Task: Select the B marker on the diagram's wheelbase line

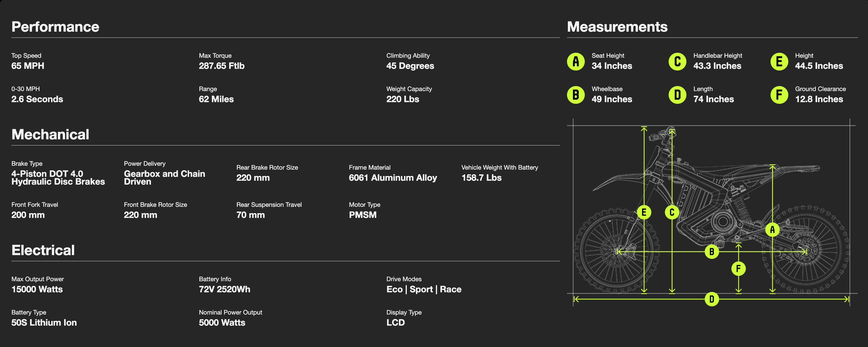Action: (x=712, y=252)
